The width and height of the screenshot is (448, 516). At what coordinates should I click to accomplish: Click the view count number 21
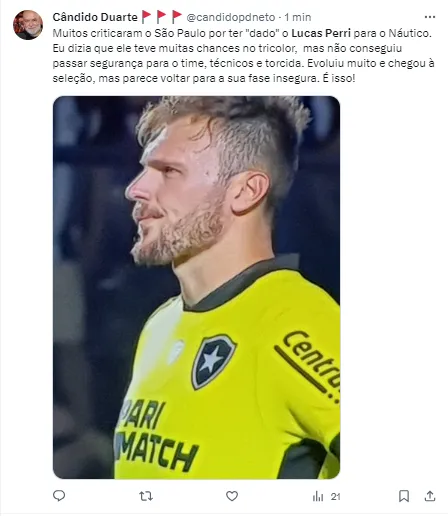335,497
